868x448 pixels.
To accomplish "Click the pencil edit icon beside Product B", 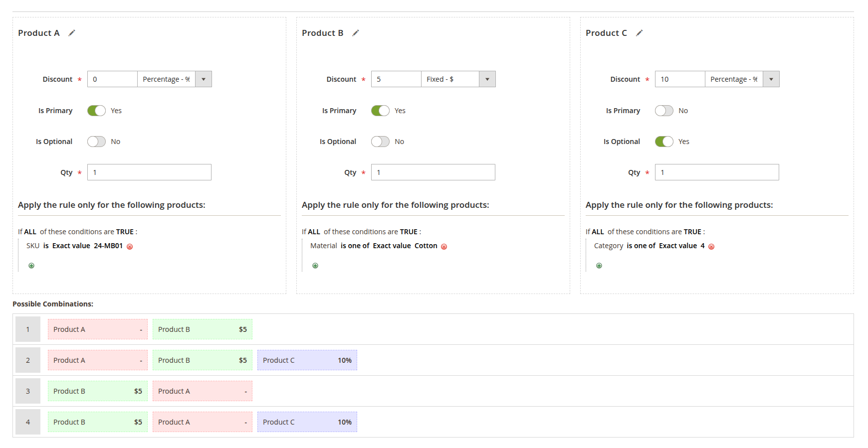I will [356, 33].
